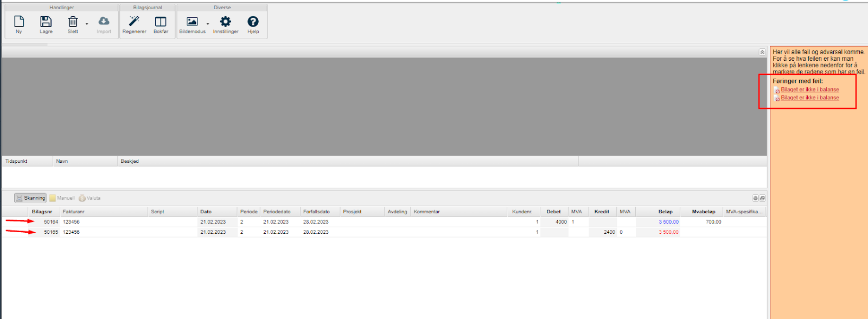Click the small gear icon above the grid
868x319 pixels.
pyautogui.click(x=755, y=198)
